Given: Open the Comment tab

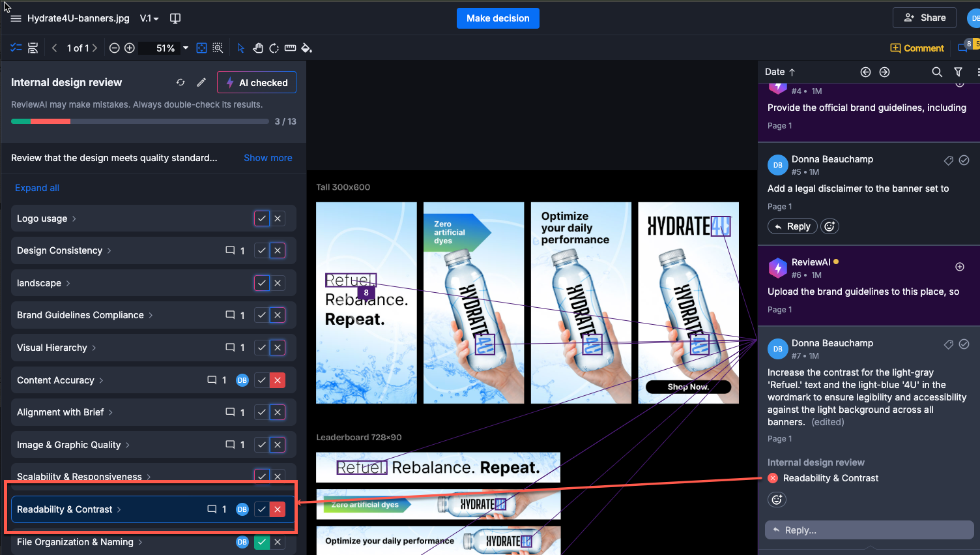Looking at the screenshot, I should click(x=917, y=48).
